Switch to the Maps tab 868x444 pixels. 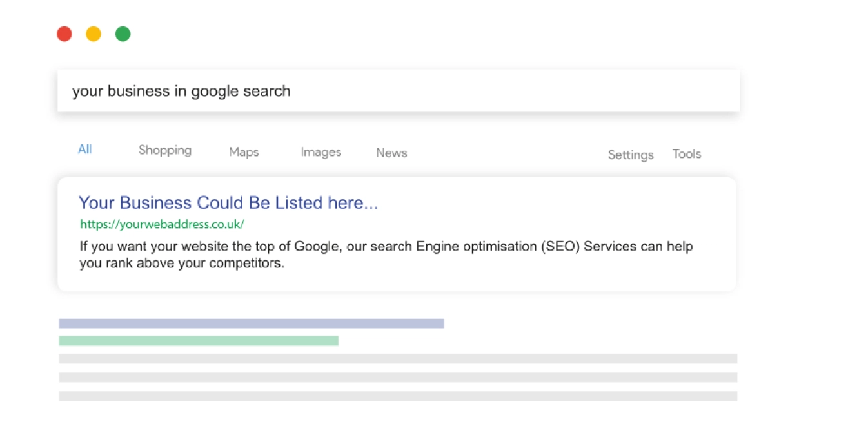click(x=243, y=152)
